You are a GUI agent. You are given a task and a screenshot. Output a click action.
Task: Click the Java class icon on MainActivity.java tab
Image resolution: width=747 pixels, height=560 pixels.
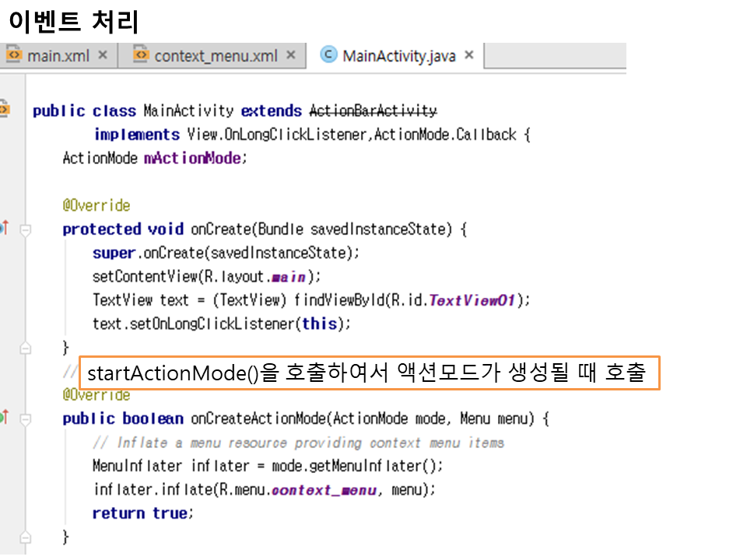(x=329, y=55)
